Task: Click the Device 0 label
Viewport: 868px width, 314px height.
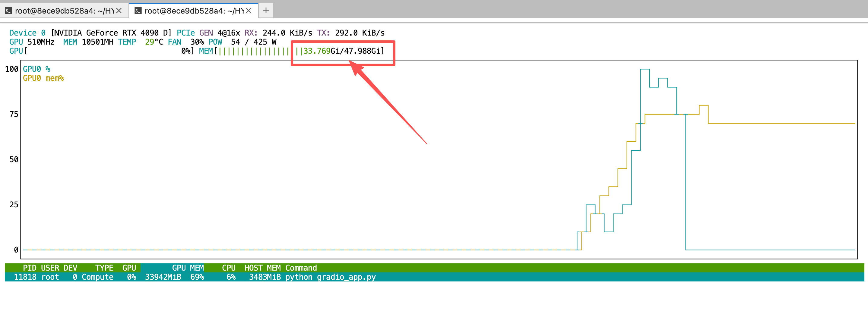Action: (27, 33)
